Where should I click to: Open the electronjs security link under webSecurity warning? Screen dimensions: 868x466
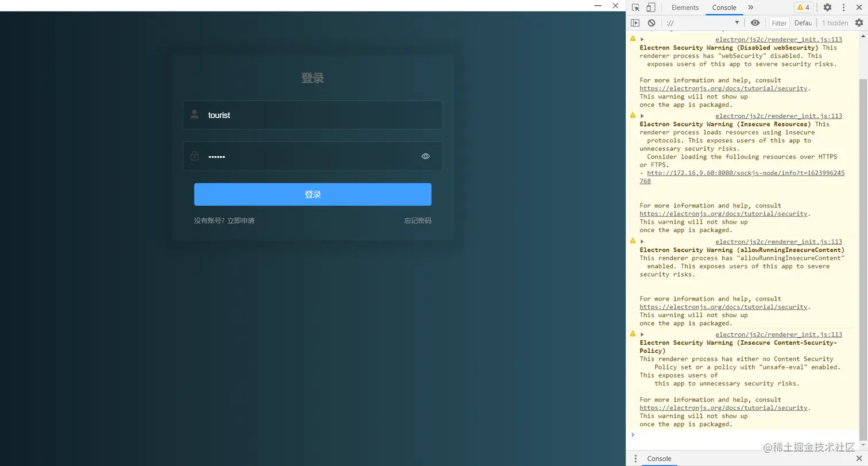(x=724, y=88)
